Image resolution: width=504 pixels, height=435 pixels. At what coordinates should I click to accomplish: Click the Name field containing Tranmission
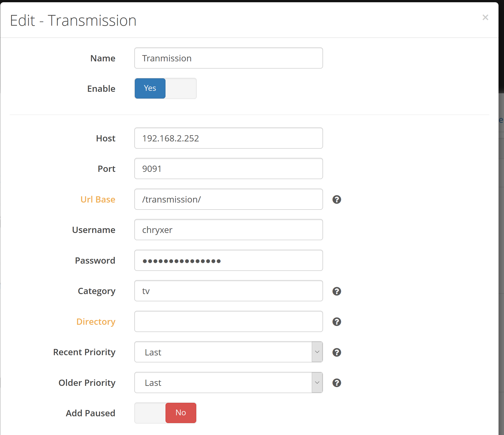pyautogui.click(x=228, y=58)
